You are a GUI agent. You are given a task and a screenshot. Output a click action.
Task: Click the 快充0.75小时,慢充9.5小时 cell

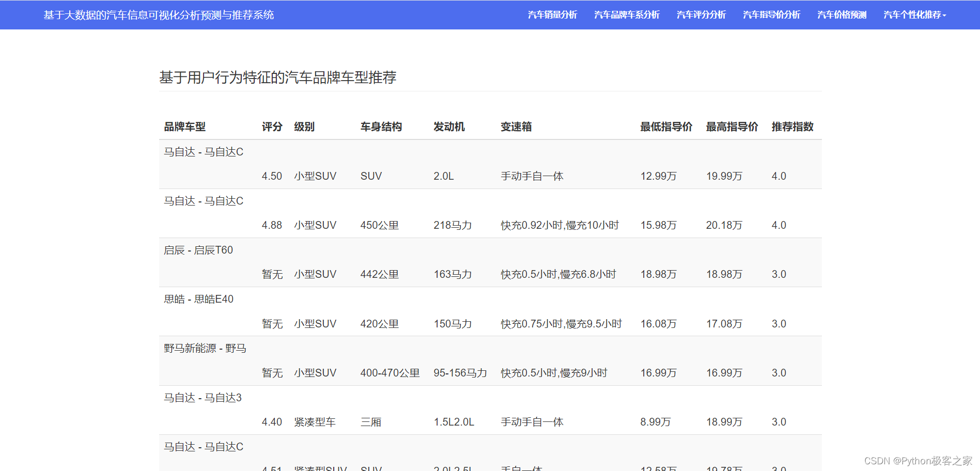click(562, 324)
